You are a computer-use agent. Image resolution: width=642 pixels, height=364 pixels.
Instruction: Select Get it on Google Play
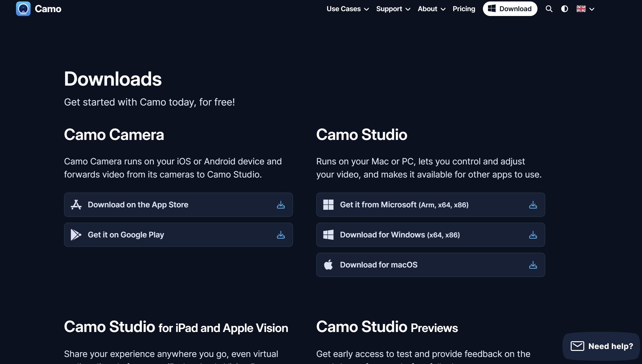click(126, 235)
